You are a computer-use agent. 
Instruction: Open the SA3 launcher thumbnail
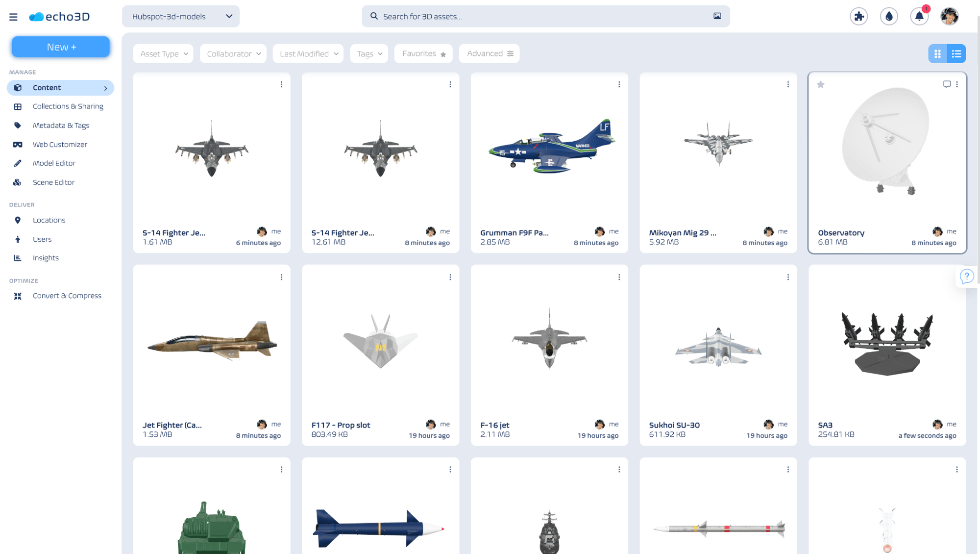887,343
